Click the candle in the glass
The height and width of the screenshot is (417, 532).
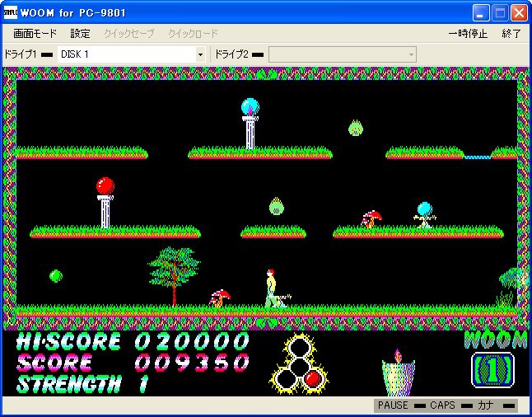(x=399, y=372)
